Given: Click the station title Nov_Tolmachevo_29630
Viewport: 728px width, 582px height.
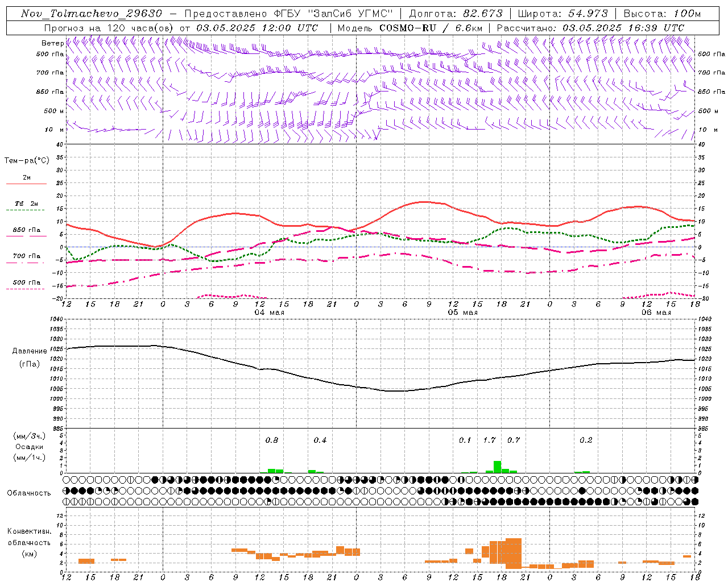Looking at the screenshot, I should tap(92, 14).
